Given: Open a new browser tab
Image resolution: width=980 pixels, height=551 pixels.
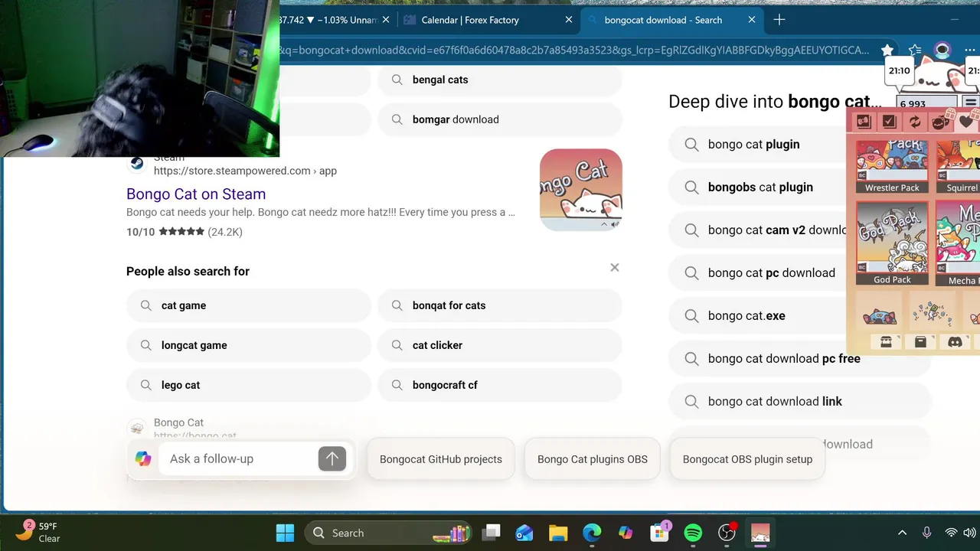Looking at the screenshot, I should (x=779, y=20).
